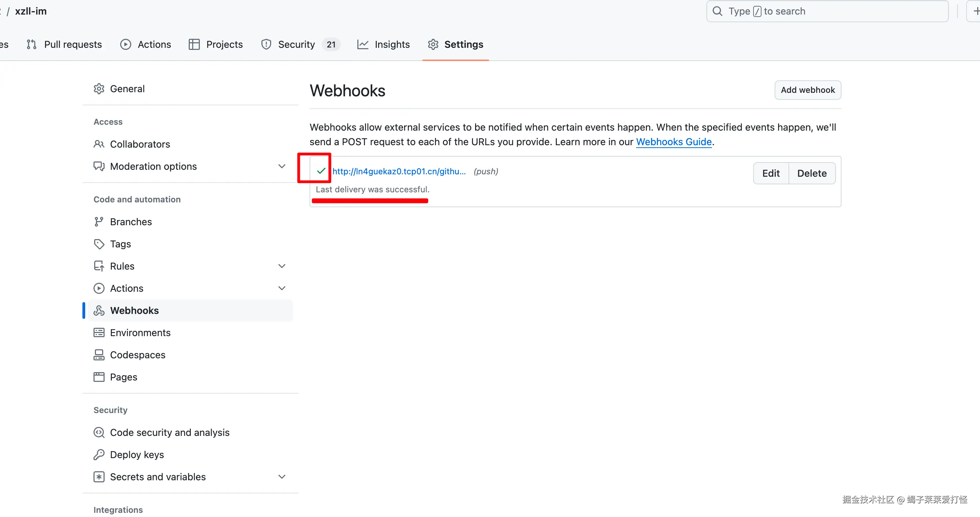Viewport: 980px width, 517px height.
Task: Click the Codespaces icon in sidebar
Action: pos(99,355)
